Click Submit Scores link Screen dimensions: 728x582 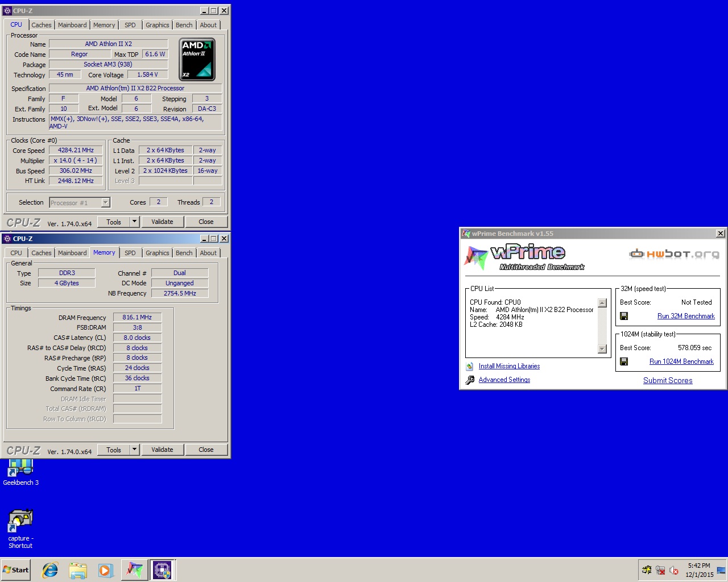[x=668, y=380]
